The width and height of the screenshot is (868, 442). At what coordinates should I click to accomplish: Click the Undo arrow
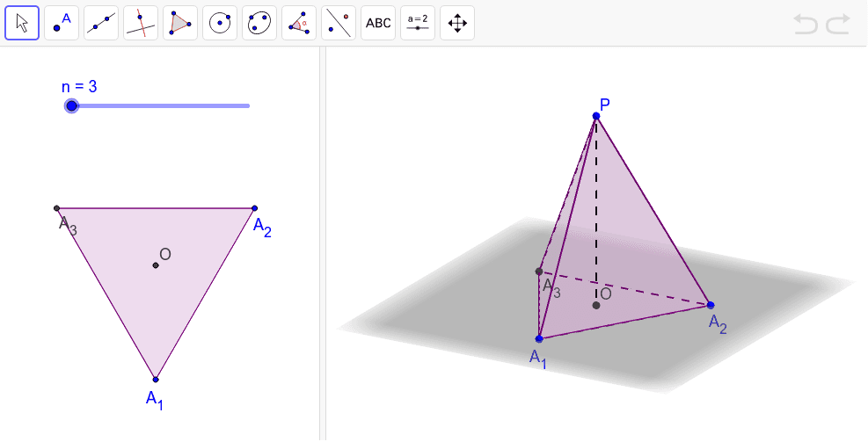click(x=806, y=24)
